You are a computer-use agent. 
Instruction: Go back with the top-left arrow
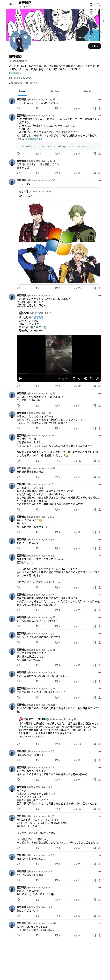pyautogui.click(x=11, y=5)
